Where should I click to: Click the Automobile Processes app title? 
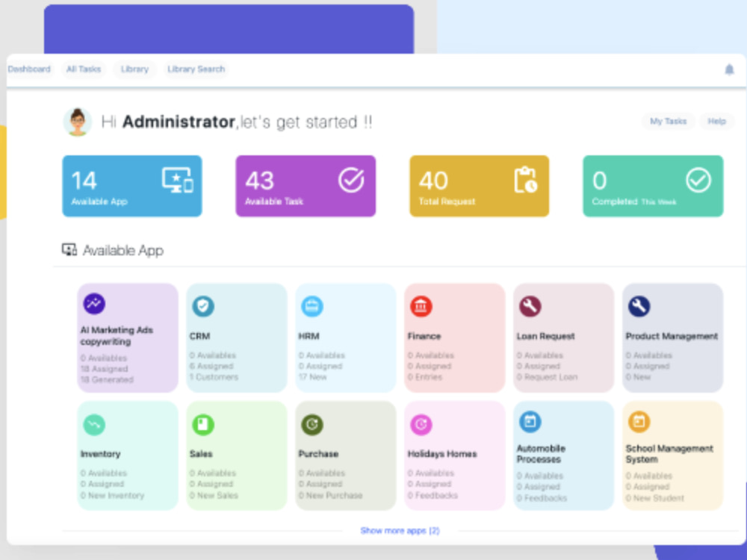click(x=541, y=454)
